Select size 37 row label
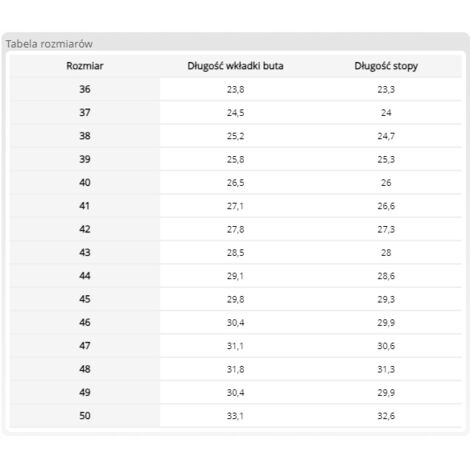 coord(85,112)
